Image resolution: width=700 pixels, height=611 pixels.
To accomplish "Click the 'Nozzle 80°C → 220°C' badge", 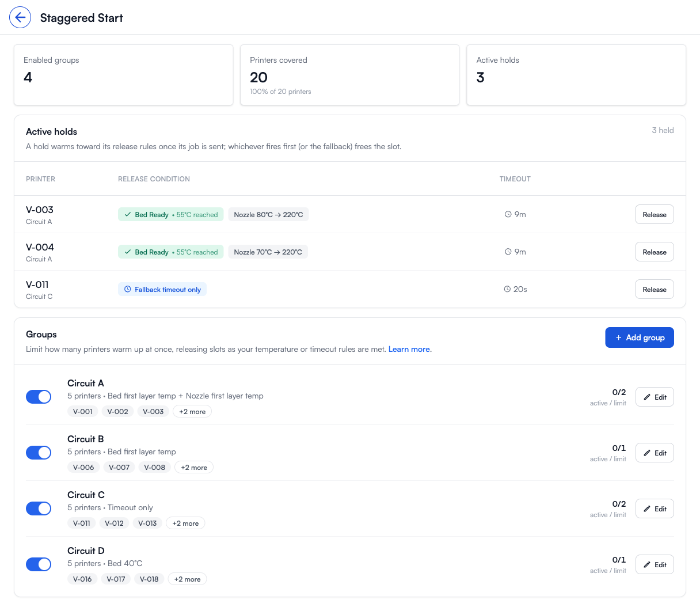I will coord(268,214).
